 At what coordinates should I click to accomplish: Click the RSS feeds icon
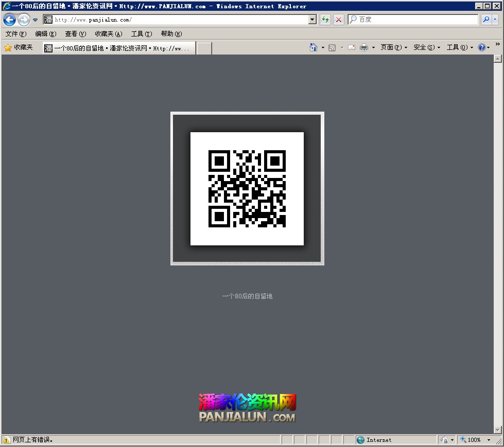(332, 47)
